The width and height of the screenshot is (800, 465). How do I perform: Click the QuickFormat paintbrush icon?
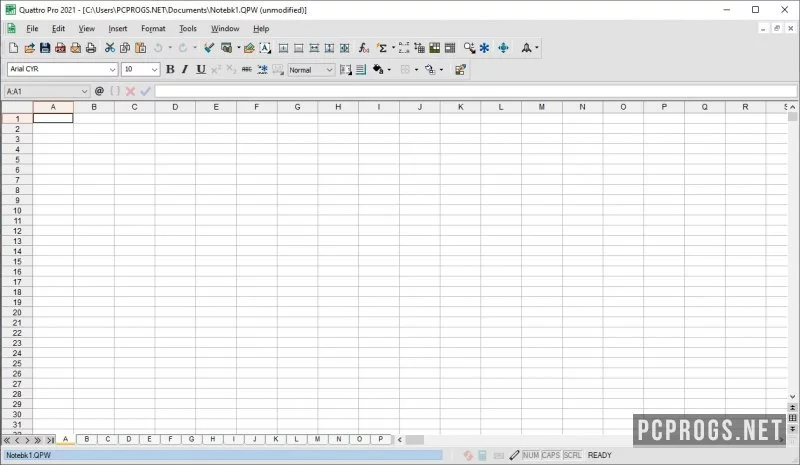209,48
